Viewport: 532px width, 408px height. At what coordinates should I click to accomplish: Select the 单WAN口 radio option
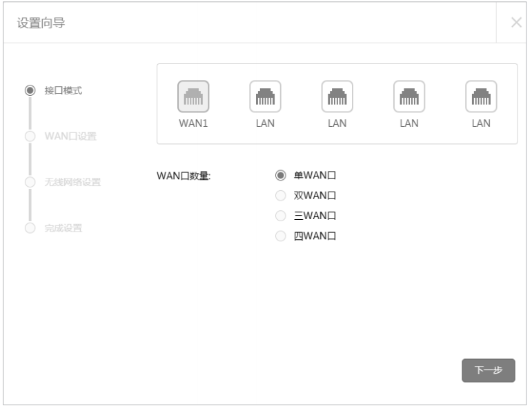click(281, 175)
